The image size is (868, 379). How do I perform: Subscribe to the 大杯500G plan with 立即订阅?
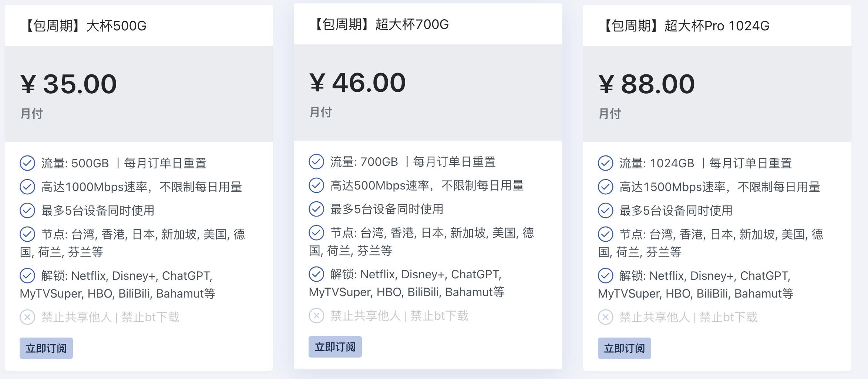[x=46, y=348]
